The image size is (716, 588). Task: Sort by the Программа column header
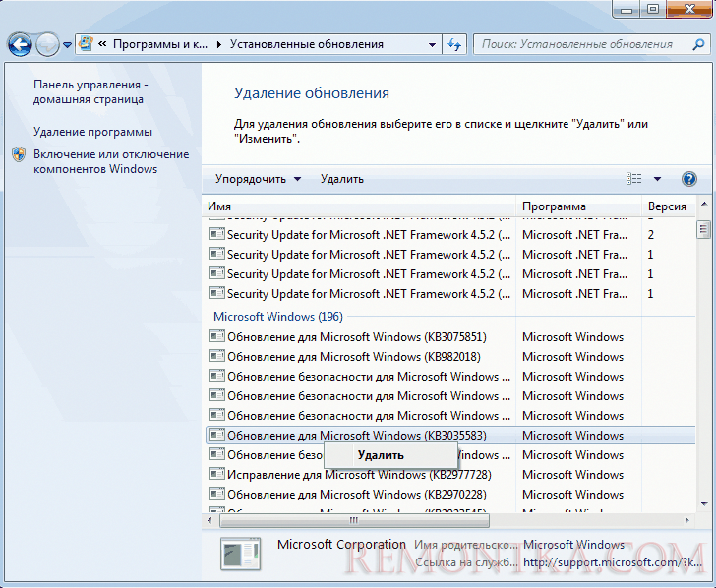pos(578,206)
